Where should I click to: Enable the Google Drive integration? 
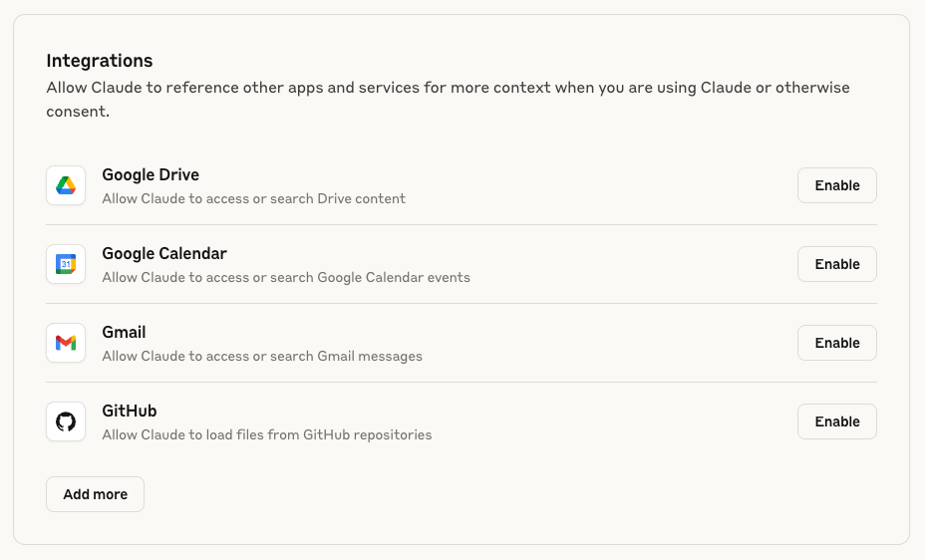tap(836, 185)
